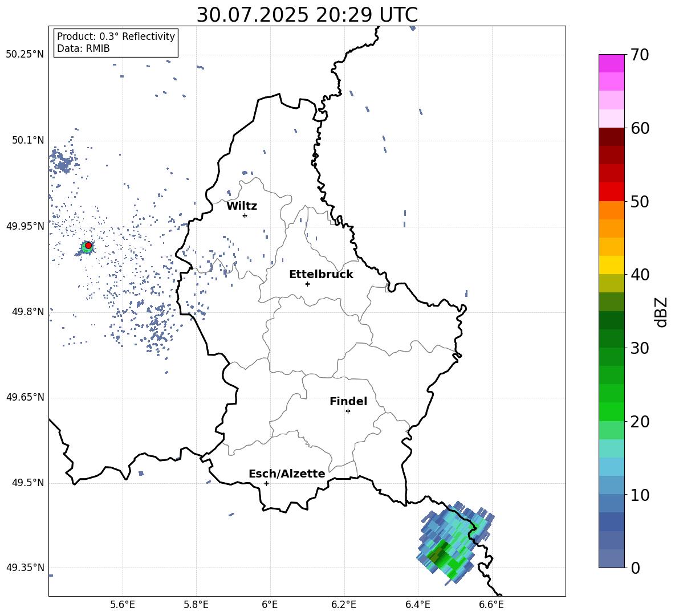This screenshot has height=616, width=675.
Task: Click the 6.6°E longitude label
Action: (x=491, y=605)
